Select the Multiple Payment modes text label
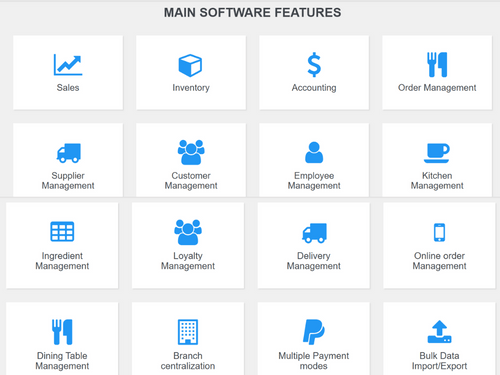Screen dimensions: 500x375 (x=314, y=361)
